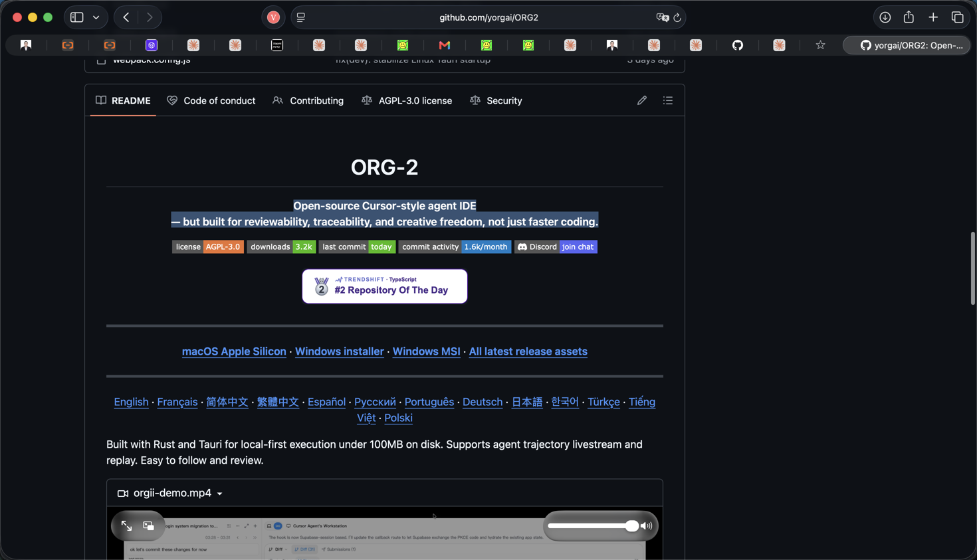Open the GitHub octocat bookmark icon

pos(738,45)
